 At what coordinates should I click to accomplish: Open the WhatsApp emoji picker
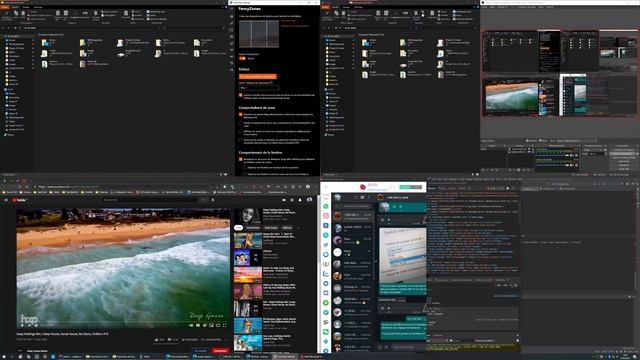[380, 347]
